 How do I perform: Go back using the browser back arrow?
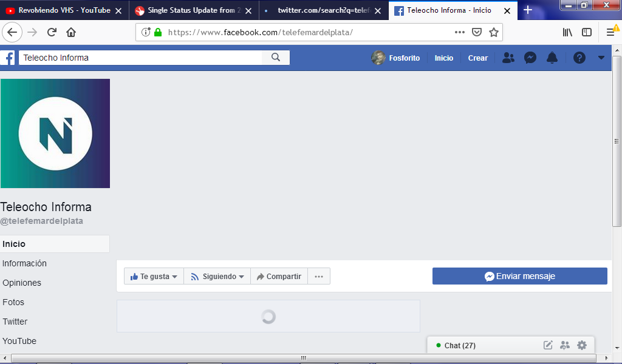click(x=12, y=32)
